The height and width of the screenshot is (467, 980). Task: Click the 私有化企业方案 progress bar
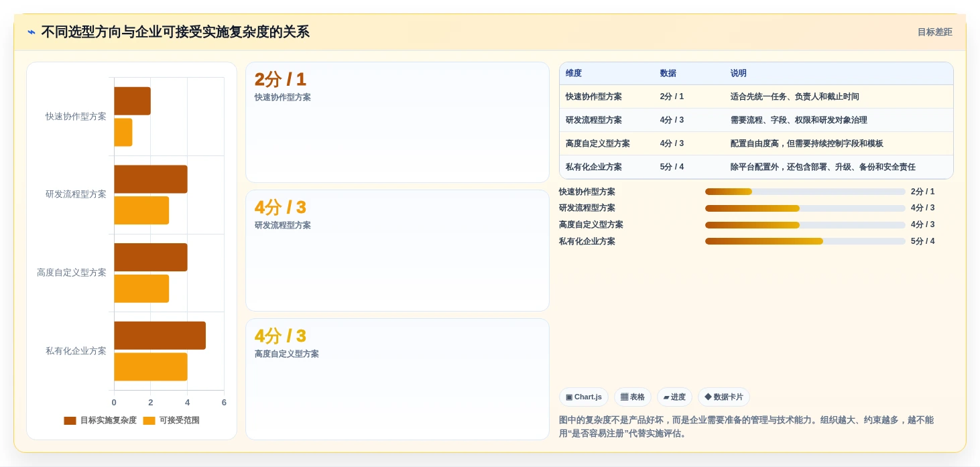tap(805, 241)
